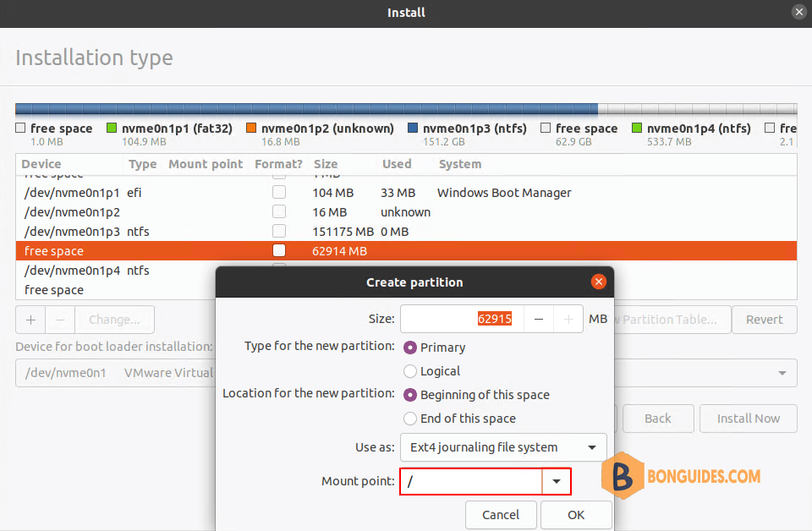Close the Create partition dialog
The height and width of the screenshot is (531, 812).
tap(599, 282)
